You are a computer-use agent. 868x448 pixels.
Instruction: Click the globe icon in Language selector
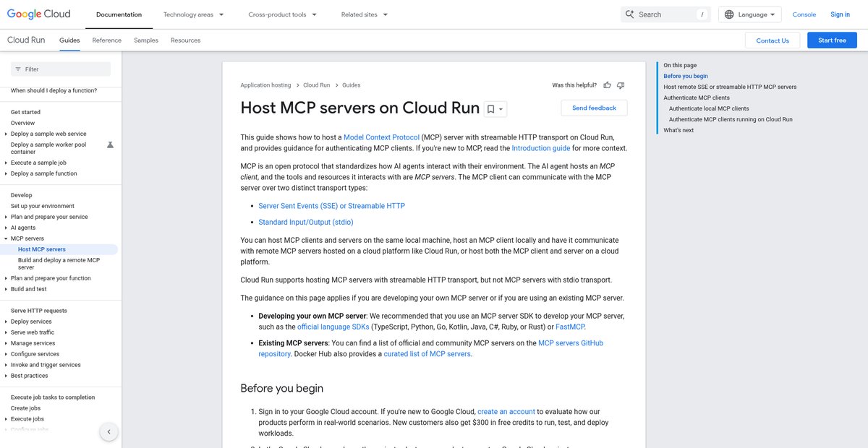(728, 14)
